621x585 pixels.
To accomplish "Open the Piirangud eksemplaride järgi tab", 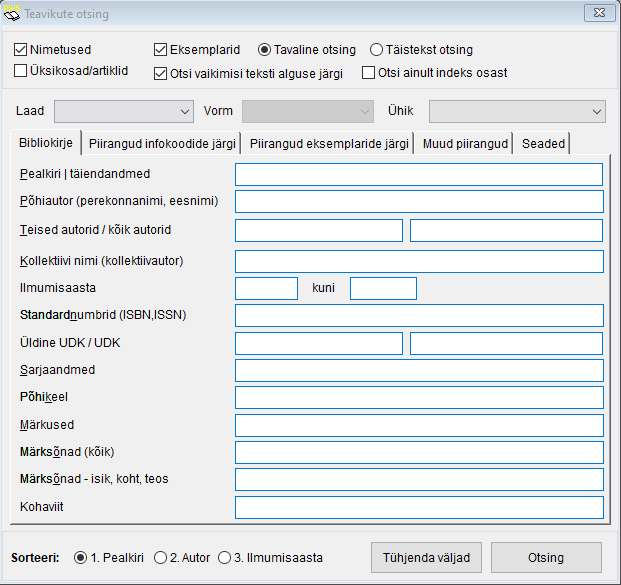I will pyautogui.click(x=329, y=144).
